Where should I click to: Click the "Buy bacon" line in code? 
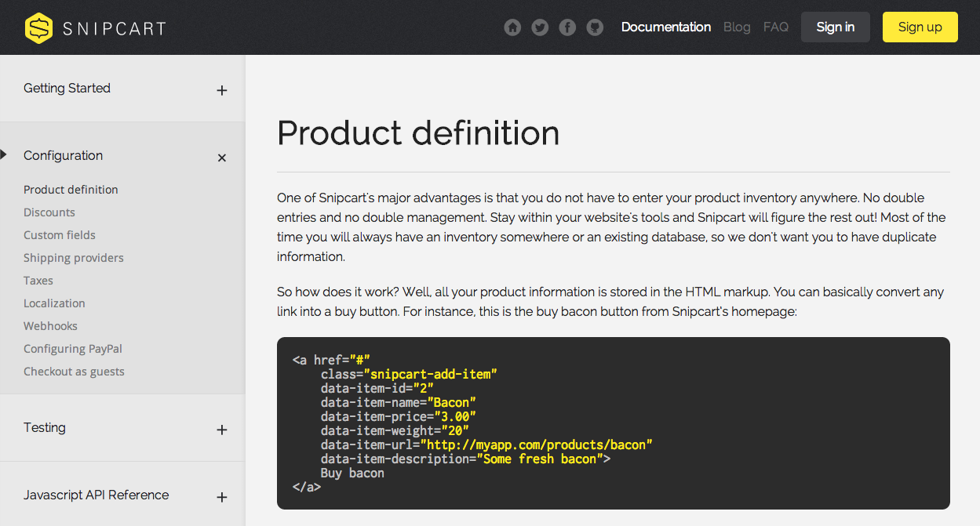[x=352, y=473]
